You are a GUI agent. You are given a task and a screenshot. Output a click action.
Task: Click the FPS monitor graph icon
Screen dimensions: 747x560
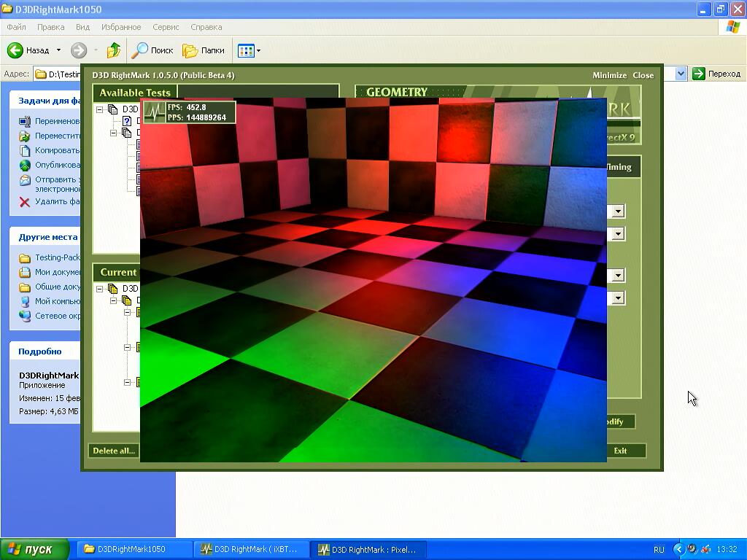tap(155, 112)
